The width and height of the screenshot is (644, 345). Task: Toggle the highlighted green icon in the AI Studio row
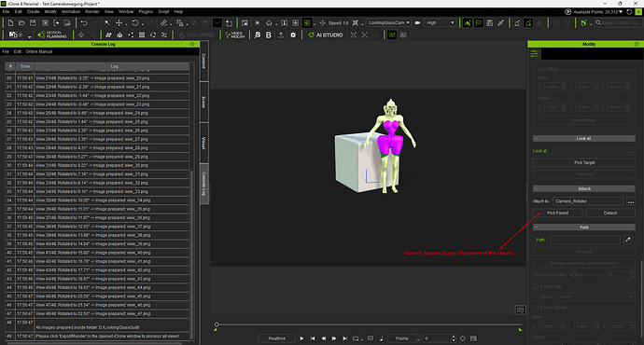(x=392, y=34)
